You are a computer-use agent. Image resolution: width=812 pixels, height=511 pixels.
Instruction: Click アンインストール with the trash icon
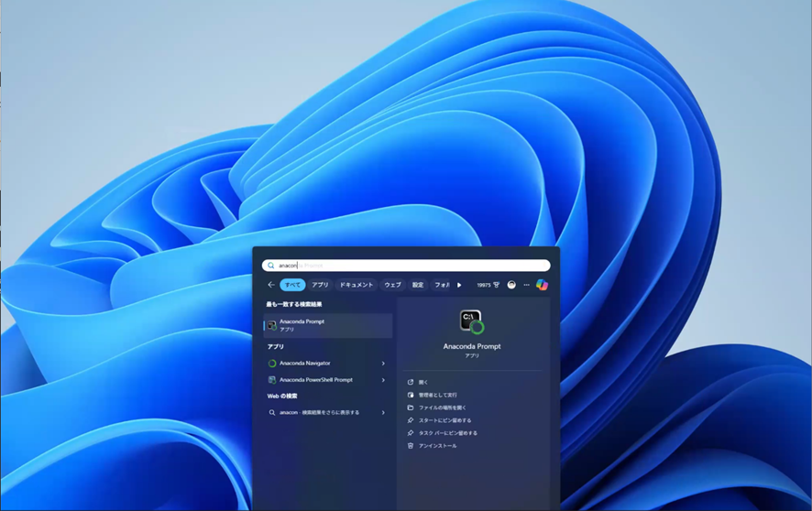pos(437,446)
